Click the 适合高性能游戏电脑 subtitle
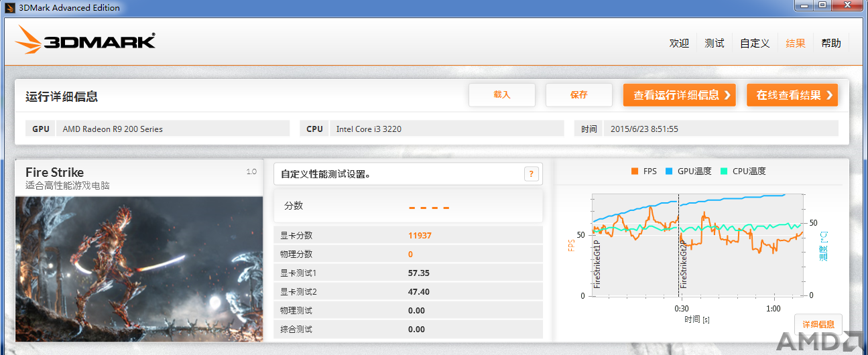The height and width of the screenshot is (355, 868). click(x=68, y=186)
